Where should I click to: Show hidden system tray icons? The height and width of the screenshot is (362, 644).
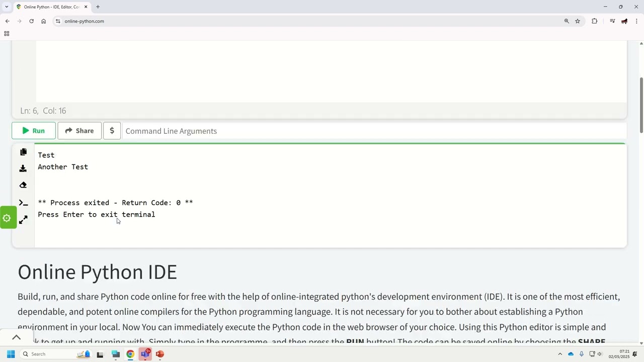click(560, 354)
